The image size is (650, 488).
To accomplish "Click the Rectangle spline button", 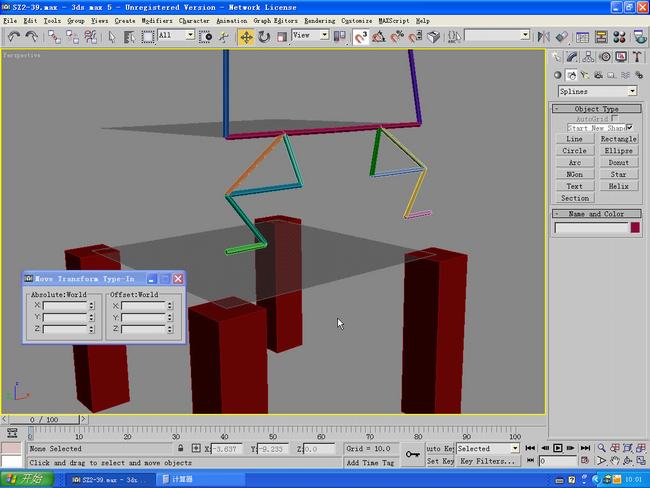I will (618, 139).
